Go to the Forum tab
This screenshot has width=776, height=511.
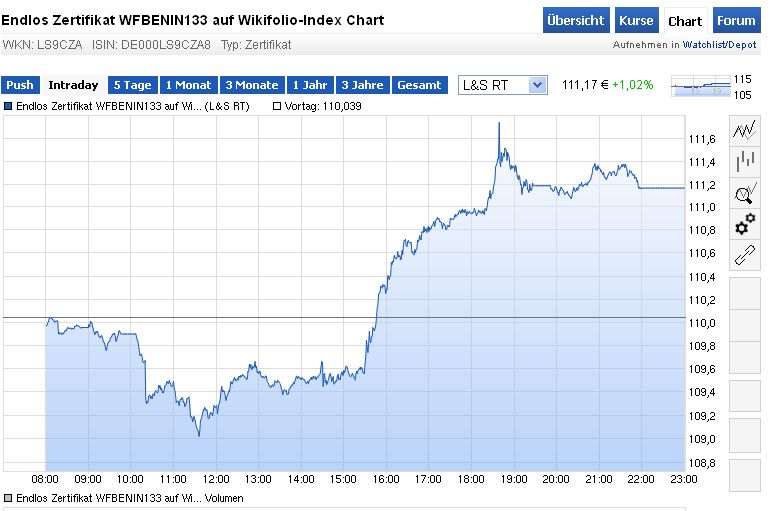coord(736,20)
